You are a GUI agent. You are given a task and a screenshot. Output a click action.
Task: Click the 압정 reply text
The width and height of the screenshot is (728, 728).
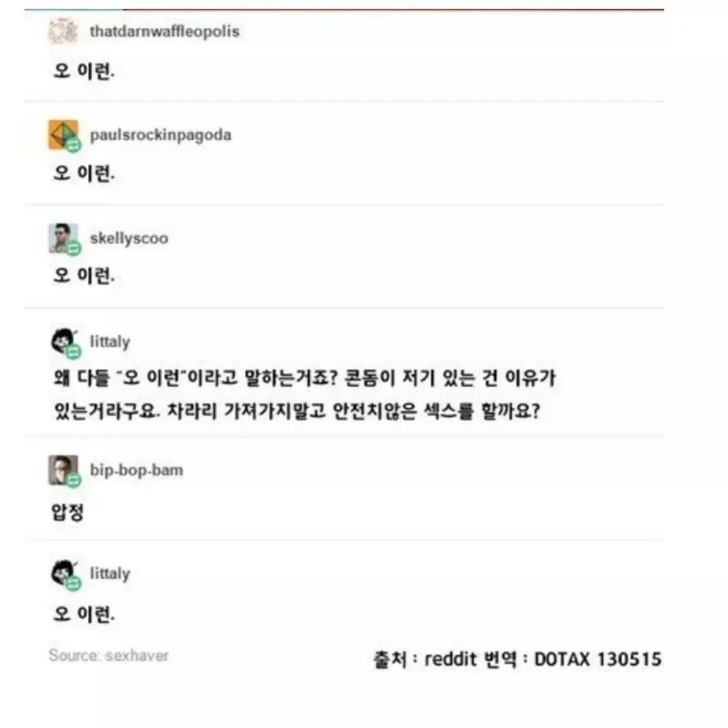click(67, 512)
